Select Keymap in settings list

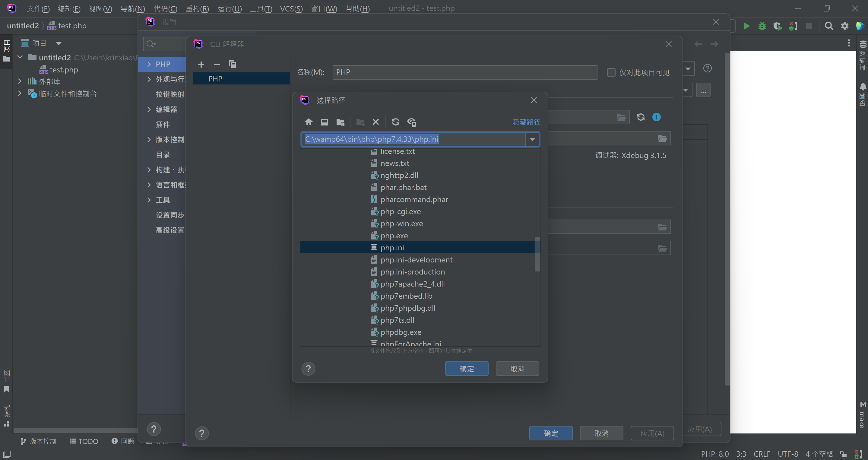coord(170,94)
